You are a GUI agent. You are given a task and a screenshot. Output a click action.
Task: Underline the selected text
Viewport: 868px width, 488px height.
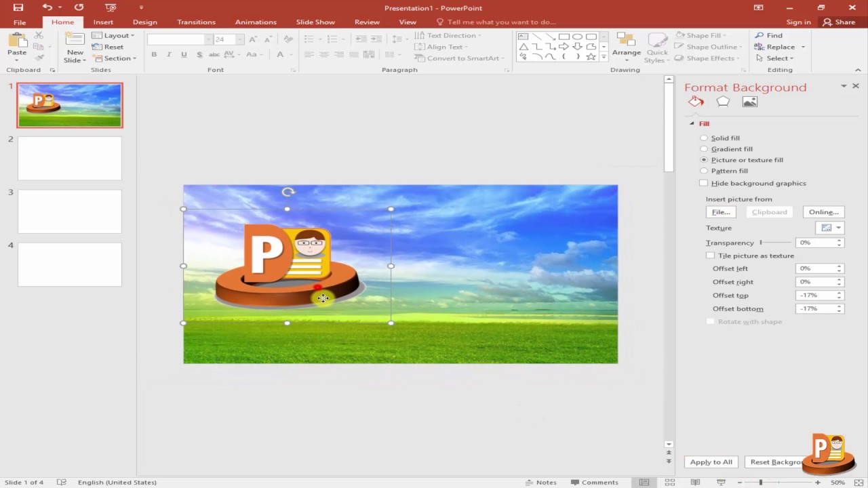pyautogui.click(x=184, y=55)
